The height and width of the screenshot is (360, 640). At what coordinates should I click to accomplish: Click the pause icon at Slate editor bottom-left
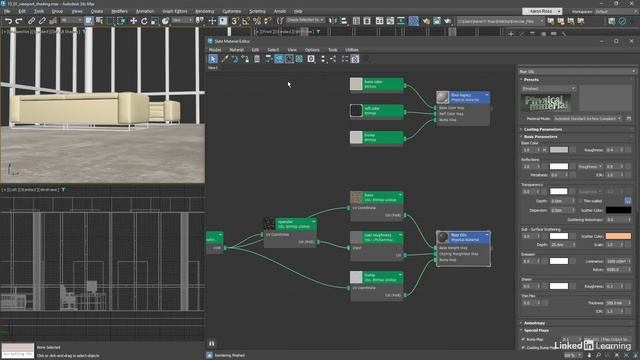click(x=211, y=344)
